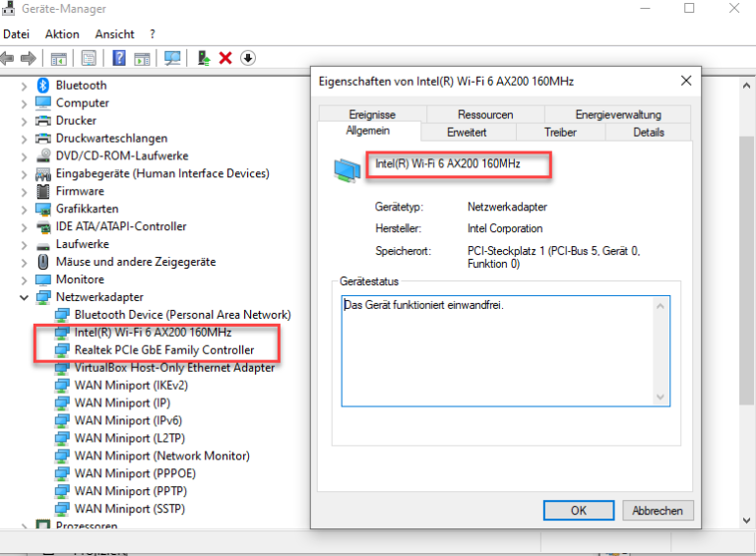The image size is (756, 556).
Task: Click the Mäuse und andere Zeigegeräte mouse icon
Action: pos(43,262)
